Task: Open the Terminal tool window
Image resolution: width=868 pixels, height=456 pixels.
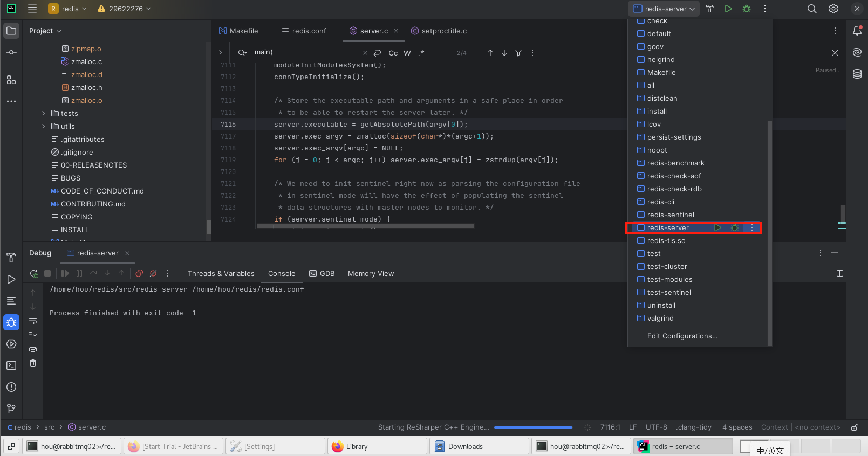Action: (11, 365)
